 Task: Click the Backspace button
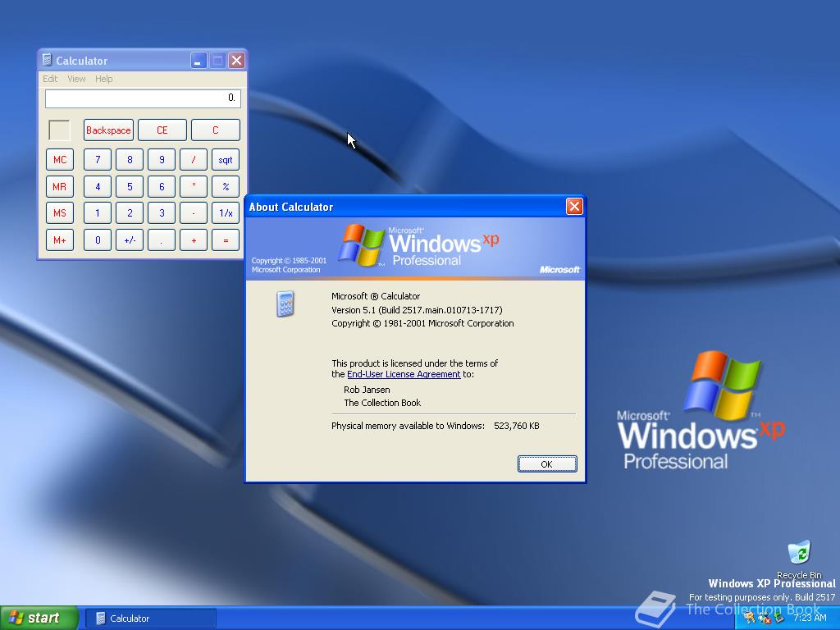[108, 130]
